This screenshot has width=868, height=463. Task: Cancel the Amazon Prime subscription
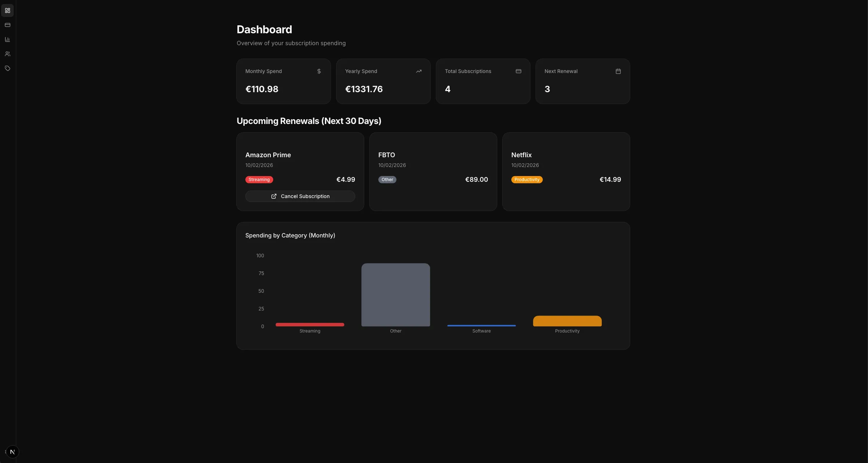point(300,196)
